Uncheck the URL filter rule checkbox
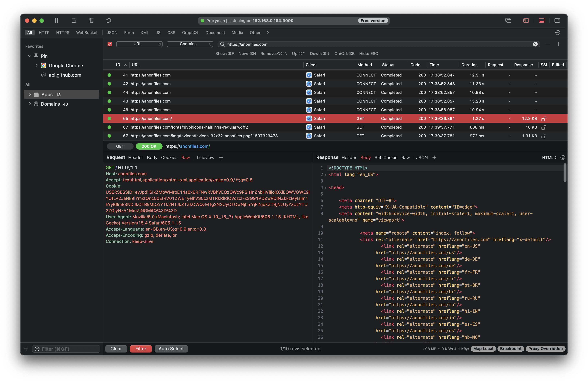The height and width of the screenshot is (382, 588). pyautogui.click(x=110, y=44)
